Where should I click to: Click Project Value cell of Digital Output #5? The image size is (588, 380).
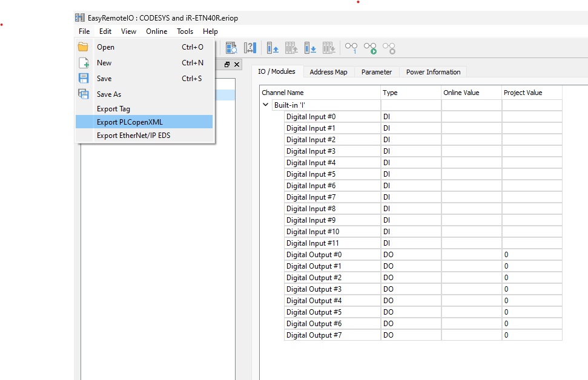pos(532,312)
